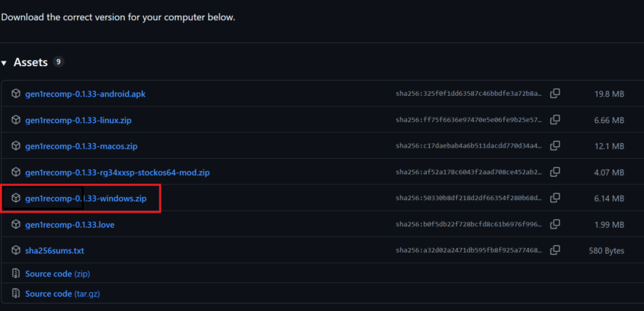Download gen1recomp-0.1.33-macos.zip
Screen dimensions: 644x311
(82, 146)
